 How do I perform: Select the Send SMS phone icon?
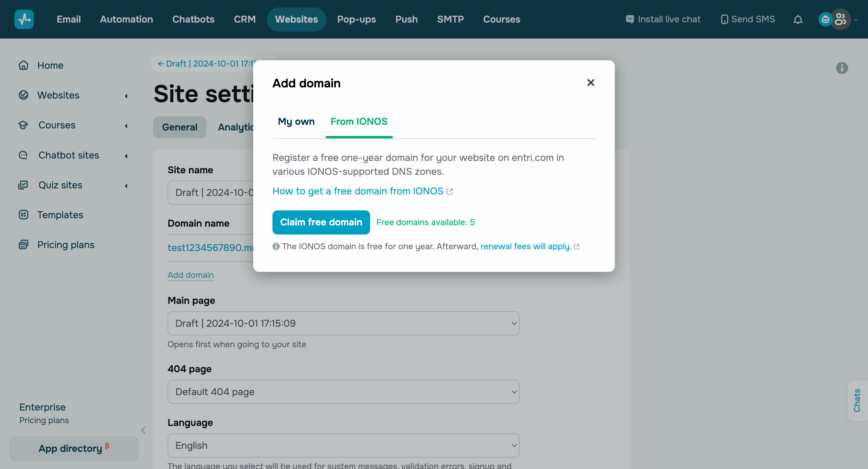(725, 19)
